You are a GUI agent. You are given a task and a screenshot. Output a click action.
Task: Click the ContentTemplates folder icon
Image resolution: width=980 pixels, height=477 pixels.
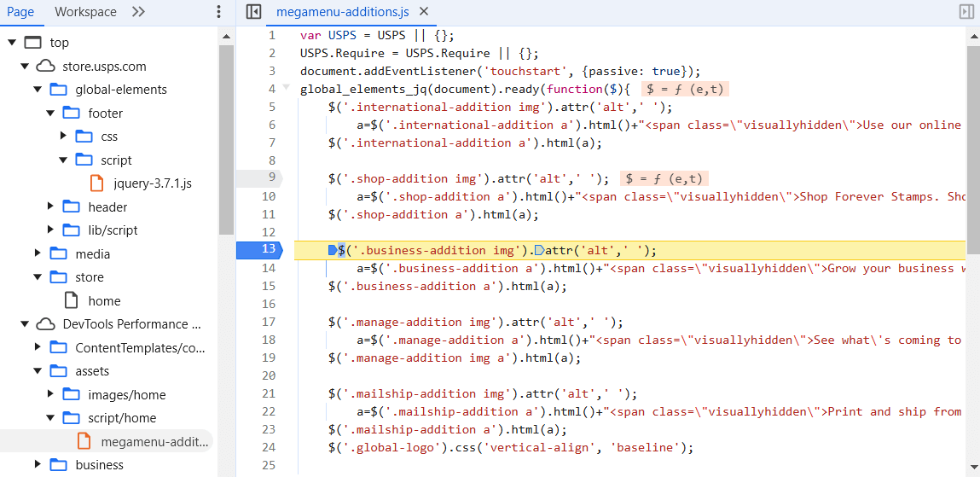(58, 347)
